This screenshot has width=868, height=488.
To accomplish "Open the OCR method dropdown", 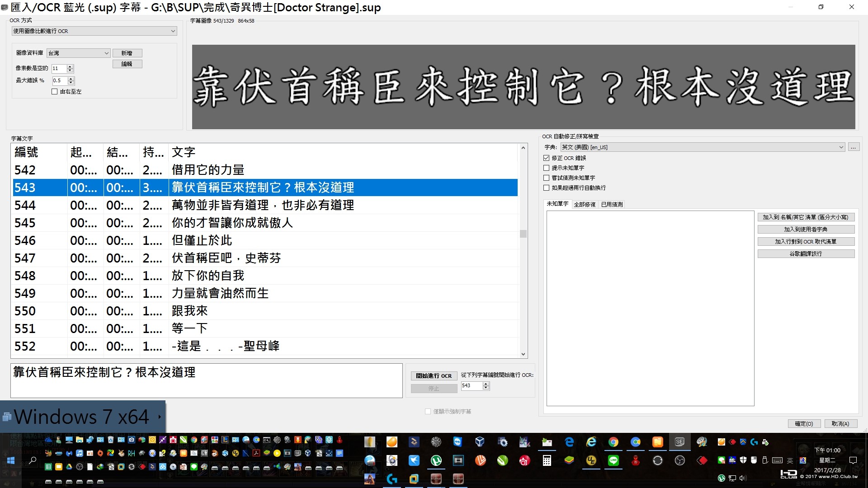I will click(x=173, y=31).
